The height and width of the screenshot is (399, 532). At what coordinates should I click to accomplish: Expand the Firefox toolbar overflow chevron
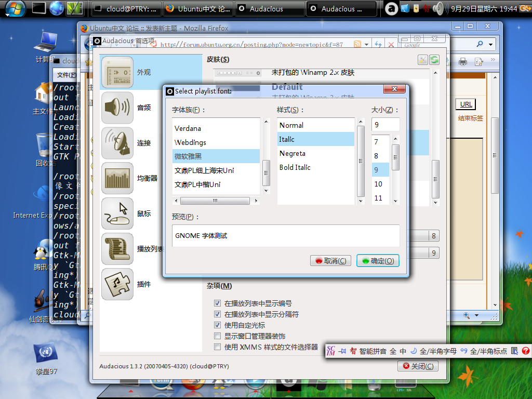[x=493, y=60]
